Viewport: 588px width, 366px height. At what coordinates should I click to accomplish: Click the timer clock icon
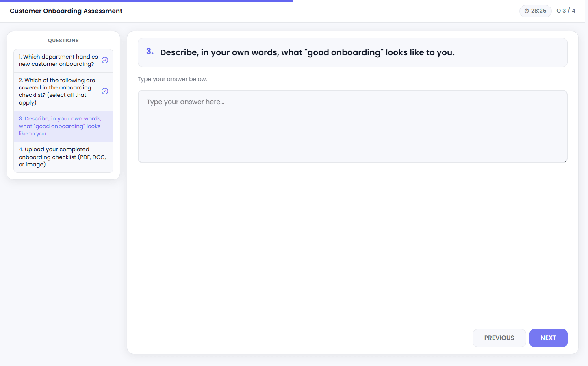pyautogui.click(x=527, y=11)
